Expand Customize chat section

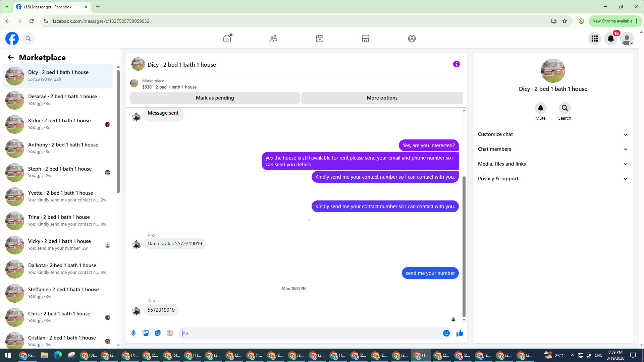(x=552, y=134)
